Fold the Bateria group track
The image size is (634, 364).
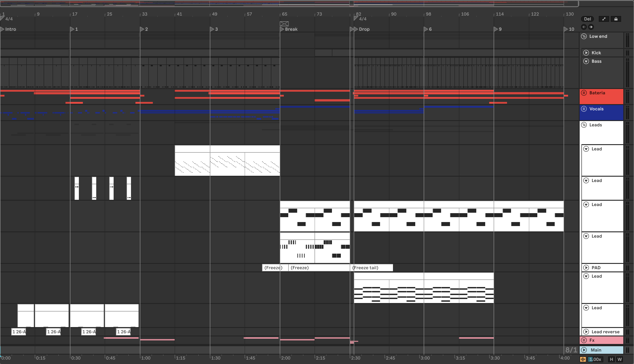point(584,93)
